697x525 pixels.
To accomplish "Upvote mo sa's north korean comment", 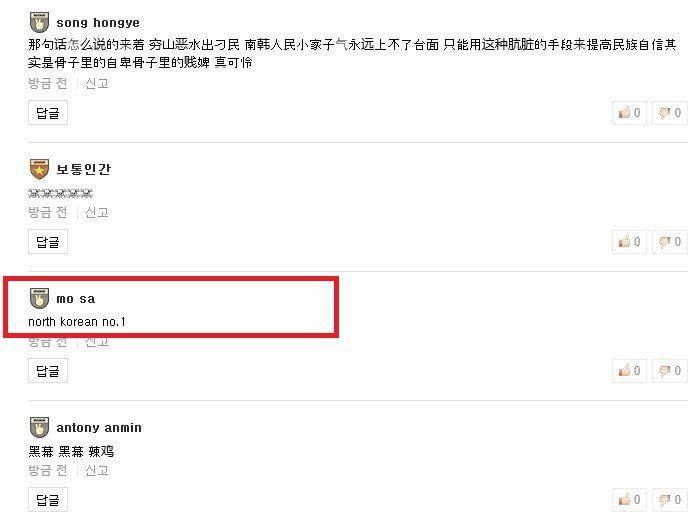I will [x=629, y=370].
